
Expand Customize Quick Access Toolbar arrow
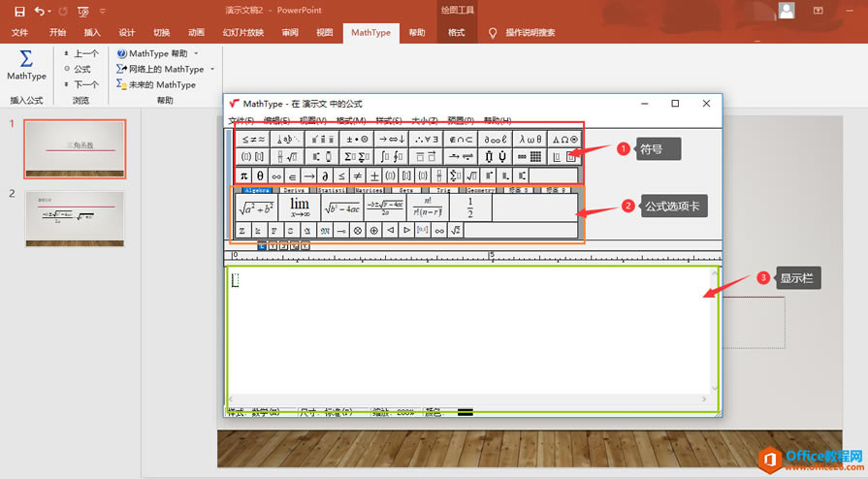click(103, 11)
